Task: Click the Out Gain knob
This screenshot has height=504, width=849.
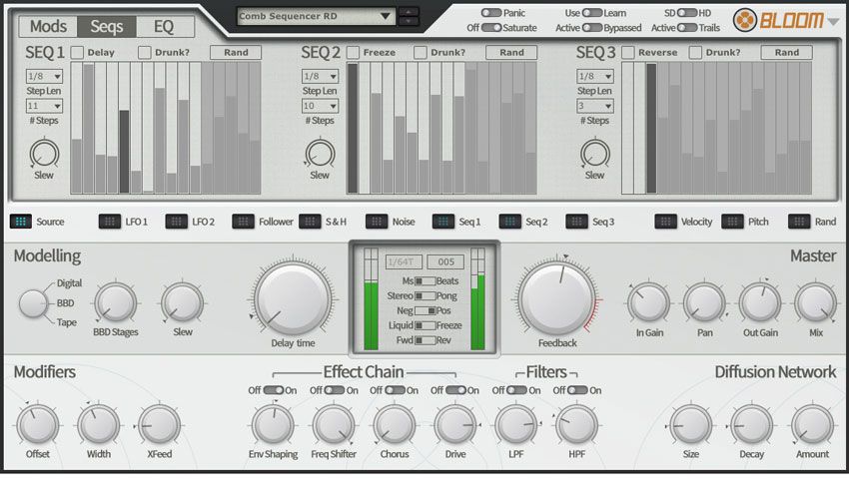Action: point(760,303)
